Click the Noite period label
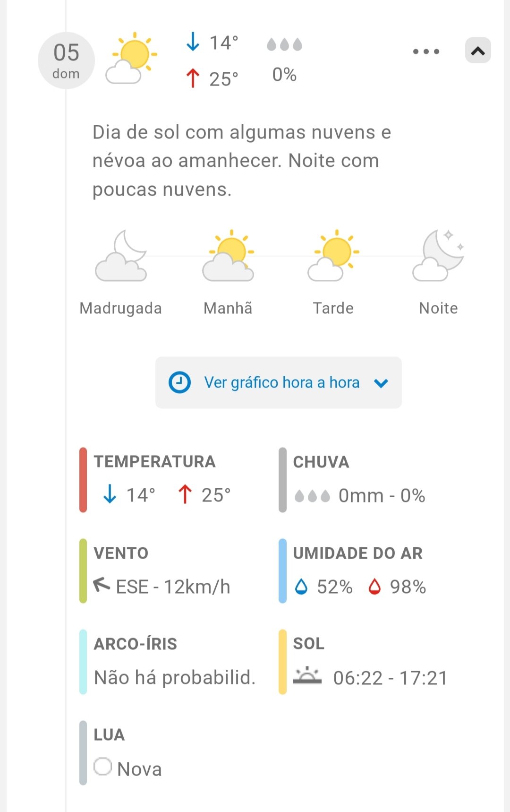 439,308
